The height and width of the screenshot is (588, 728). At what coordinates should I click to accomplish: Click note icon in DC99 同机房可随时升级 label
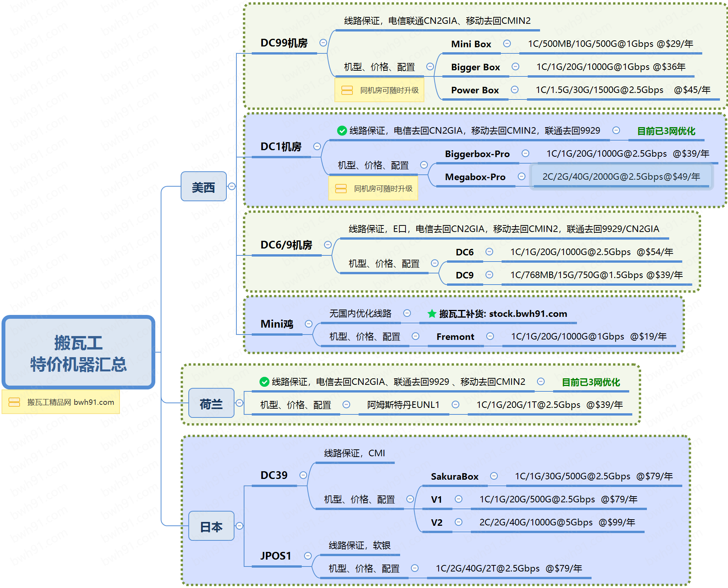coord(347,90)
